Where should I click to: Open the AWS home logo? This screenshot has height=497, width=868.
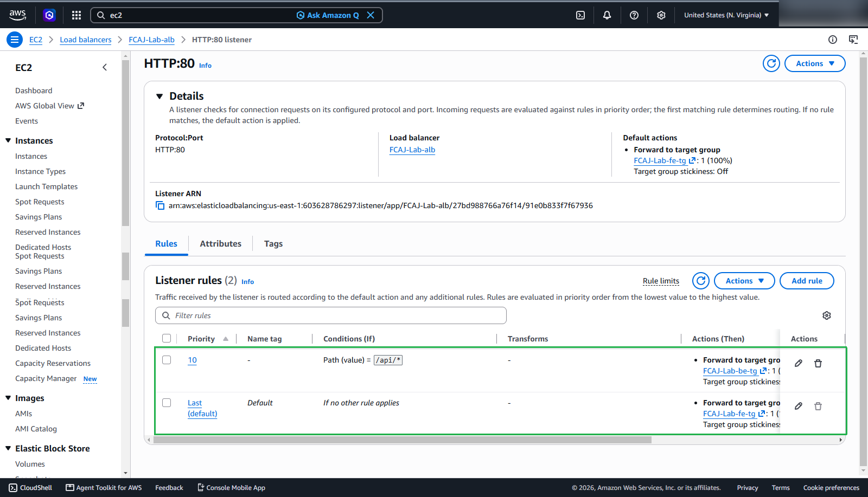17,15
